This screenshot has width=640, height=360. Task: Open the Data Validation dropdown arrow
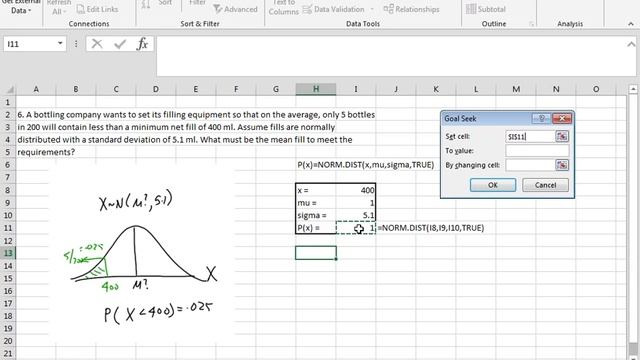pos(371,9)
